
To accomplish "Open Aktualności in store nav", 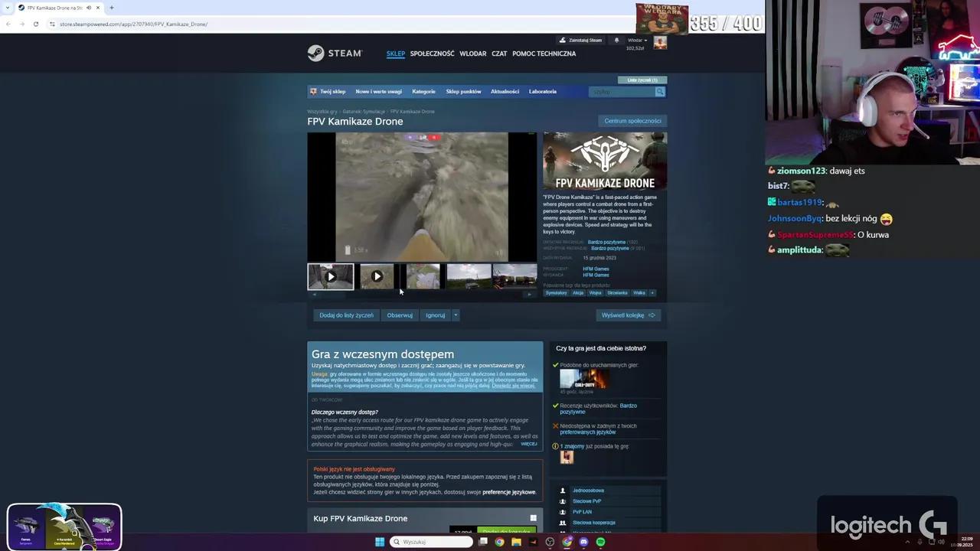I will 505,92.
